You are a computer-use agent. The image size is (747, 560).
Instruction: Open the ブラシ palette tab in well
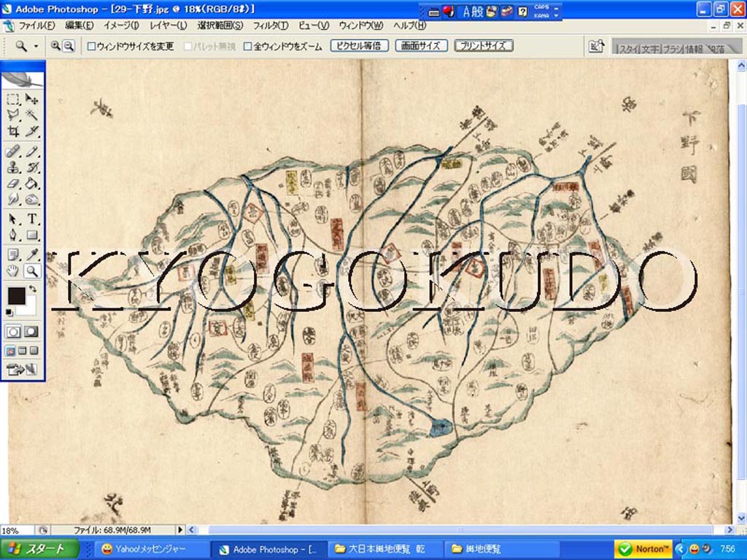672,49
